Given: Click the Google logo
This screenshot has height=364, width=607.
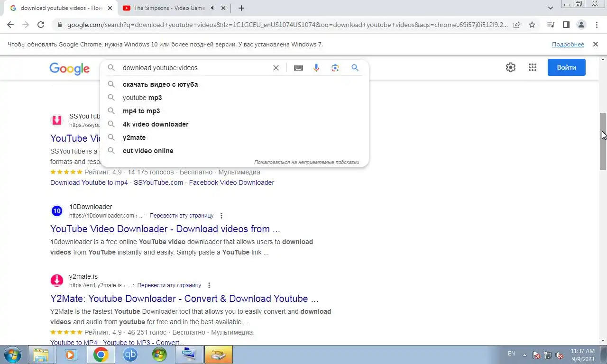Looking at the screenshot, I should tap(69, 68).
